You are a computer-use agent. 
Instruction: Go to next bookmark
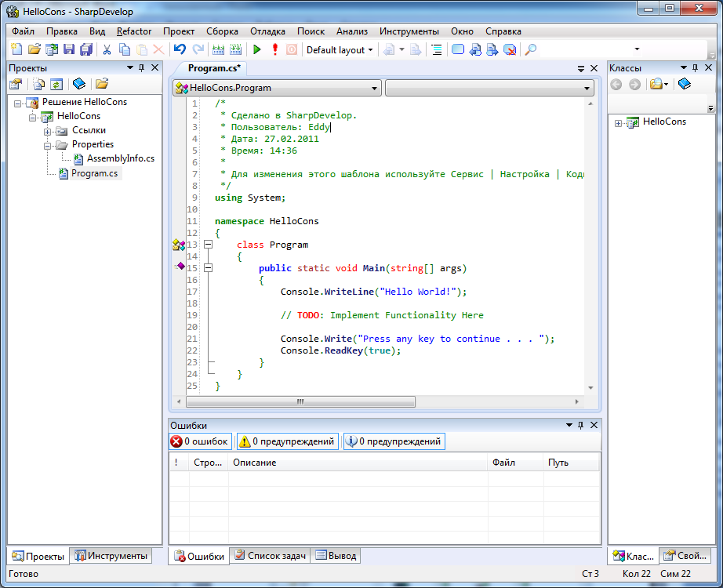click(492, 49)
